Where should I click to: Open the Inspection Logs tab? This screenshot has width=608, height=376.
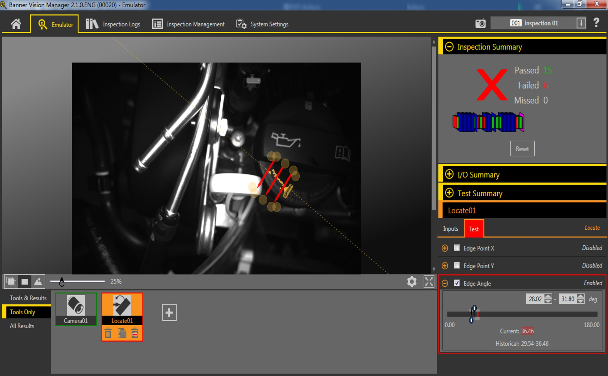pyautogui.click(x=113, y=24)
